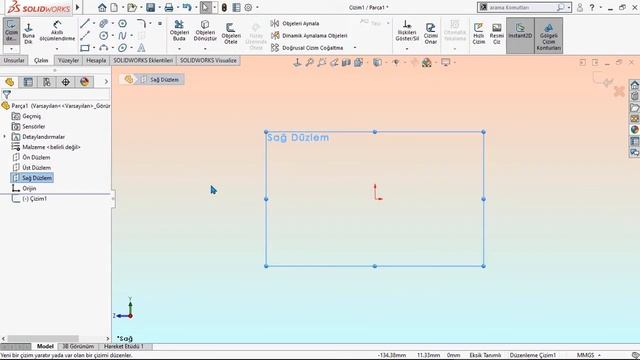
Task: Open the ConfigurationManager tab icon
Action: (47, 82)
